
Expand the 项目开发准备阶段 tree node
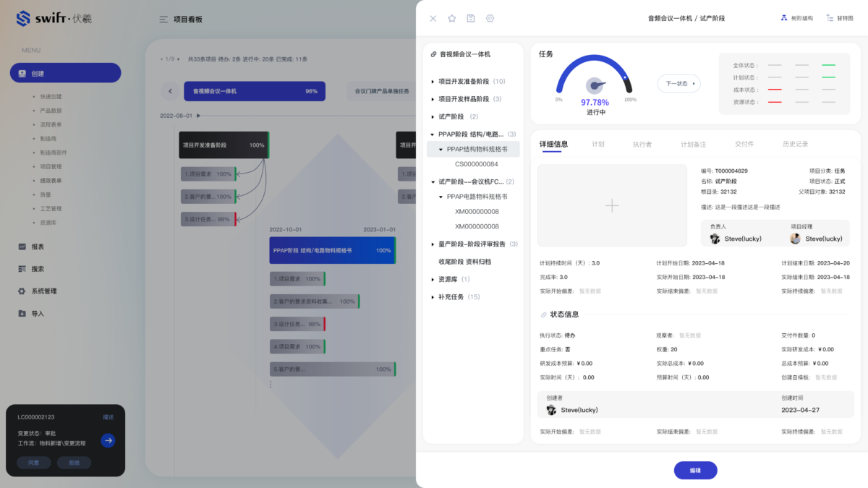pos(433,82)
